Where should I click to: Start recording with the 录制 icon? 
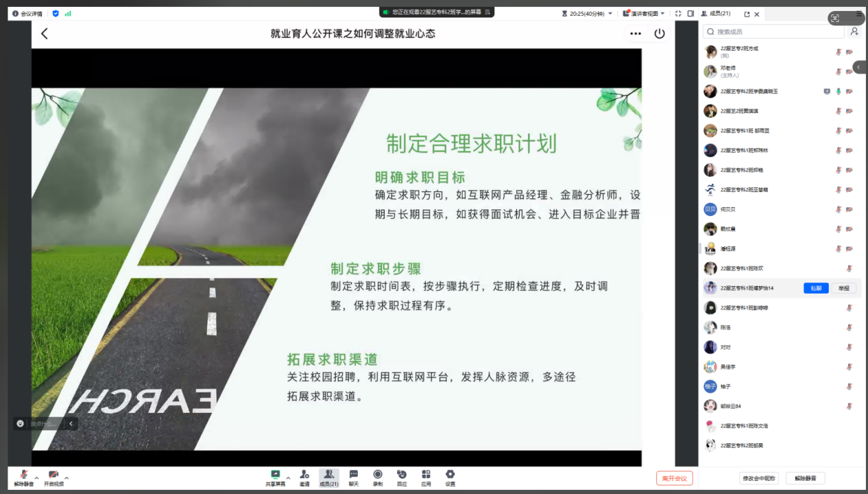[378, 474]
